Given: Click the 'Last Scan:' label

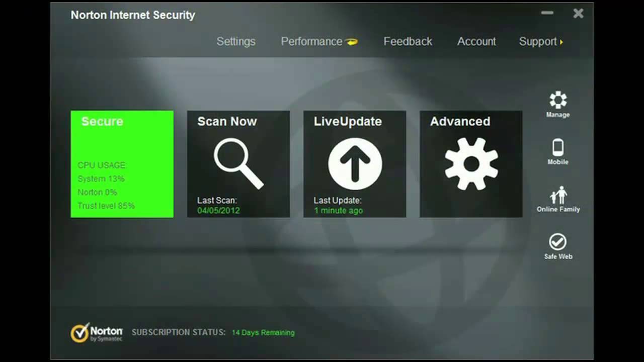Looking at the screenshot, I should 217,201.
